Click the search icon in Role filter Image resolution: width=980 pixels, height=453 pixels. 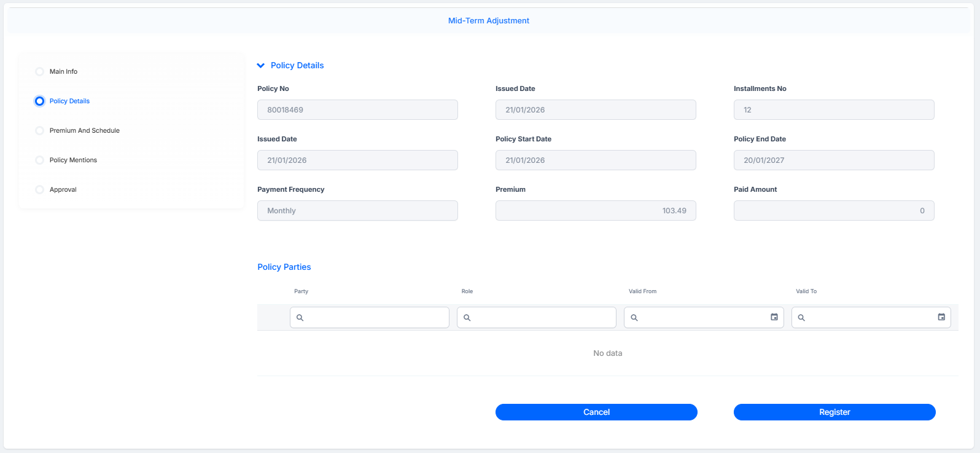[x=467, y=318]
